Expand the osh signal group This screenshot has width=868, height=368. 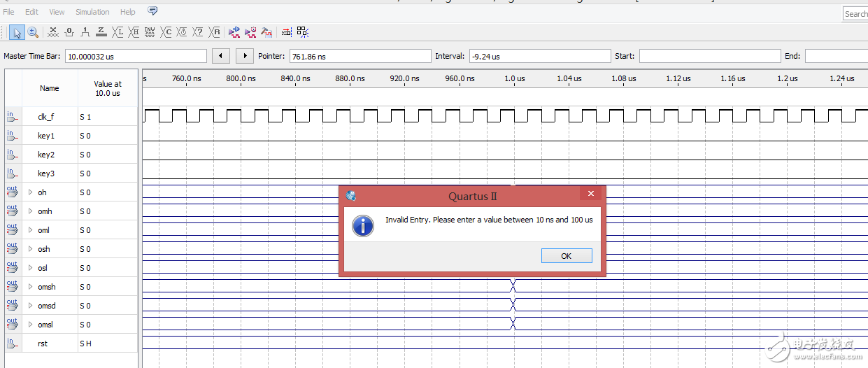point(30,249)
